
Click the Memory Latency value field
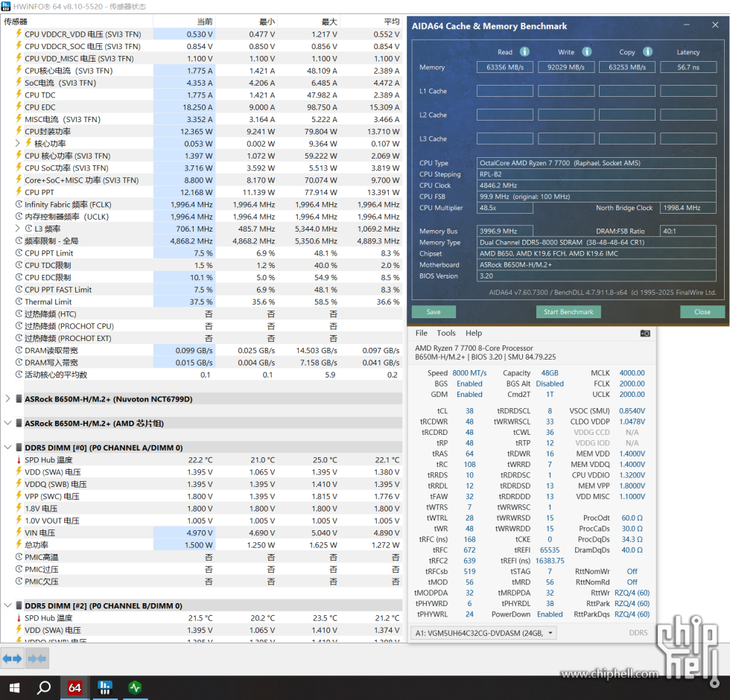pos(688,67)
